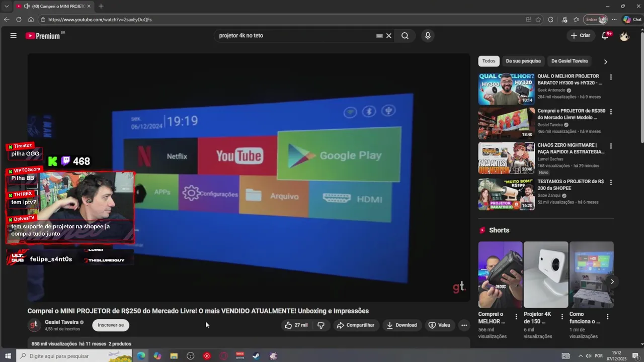Open the YouTube account avatar menu

pyautogui.click(x=624, y=36)
